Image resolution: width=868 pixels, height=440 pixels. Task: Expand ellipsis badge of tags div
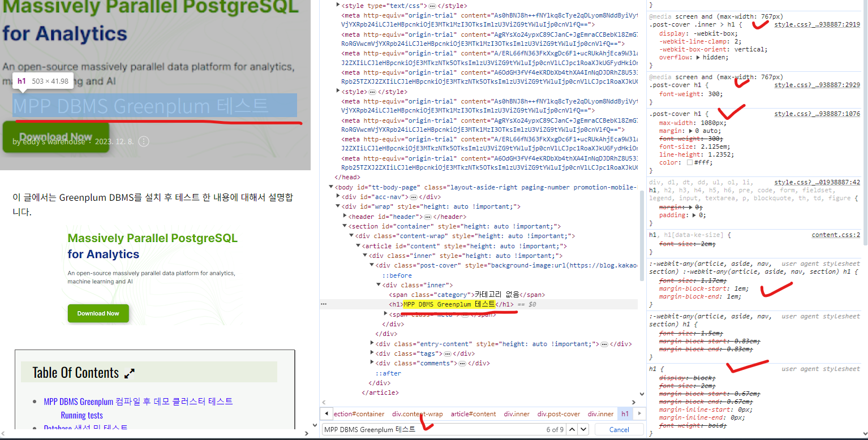(447, 353)
